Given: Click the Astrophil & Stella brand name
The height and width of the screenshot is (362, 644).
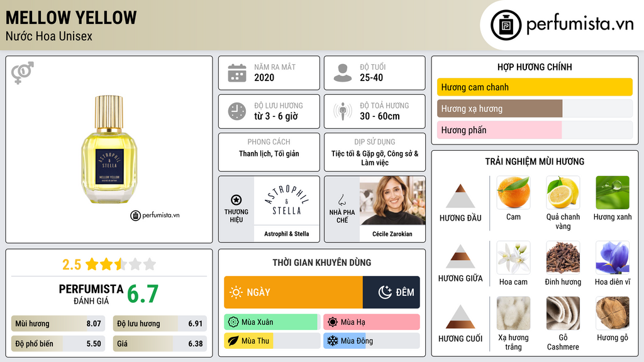Looking at the screenshot, I should (x=287, y=234).
